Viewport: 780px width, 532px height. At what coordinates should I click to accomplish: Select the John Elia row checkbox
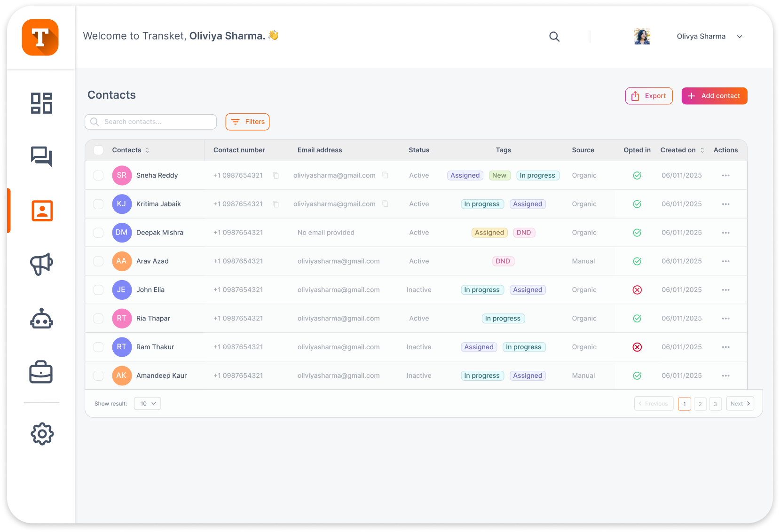pyautogui.click(x=98, y=290)
